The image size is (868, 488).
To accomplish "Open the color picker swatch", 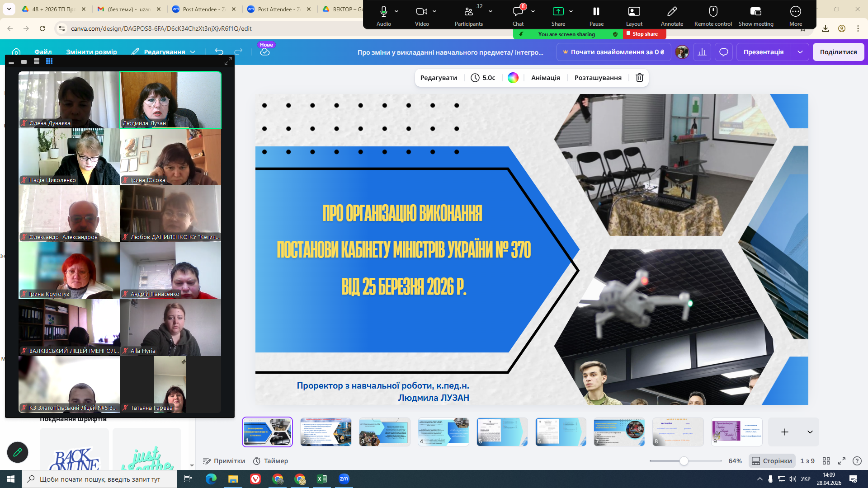I will 513,78.
